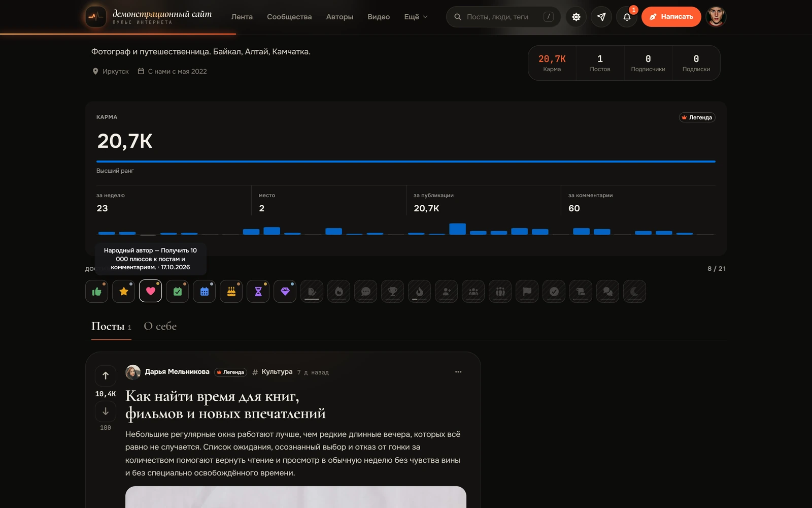Screen dimensions: 812x508
Task: Switch to the О себе tab
Action: tap(160, 326)
